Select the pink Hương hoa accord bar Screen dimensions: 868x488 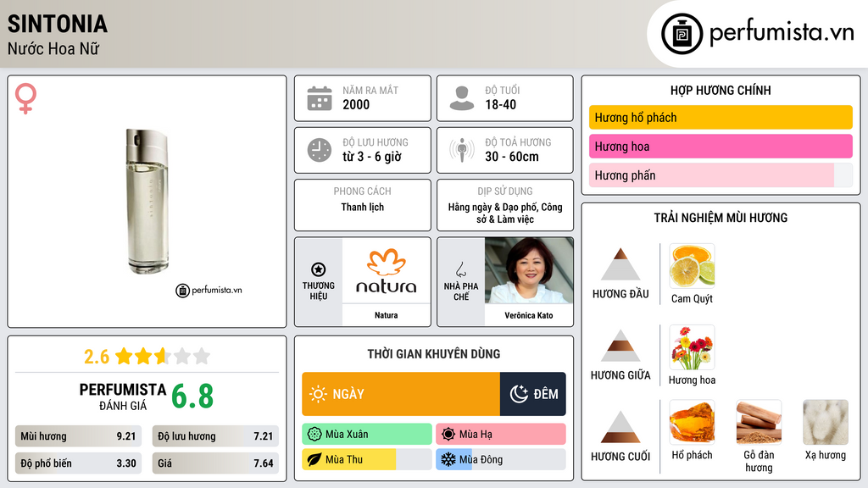point(721,146)
